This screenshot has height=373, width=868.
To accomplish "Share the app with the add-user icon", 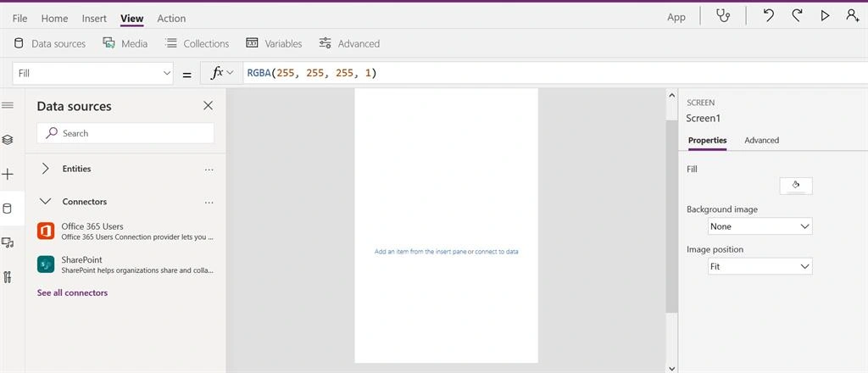I will [853, 15].
